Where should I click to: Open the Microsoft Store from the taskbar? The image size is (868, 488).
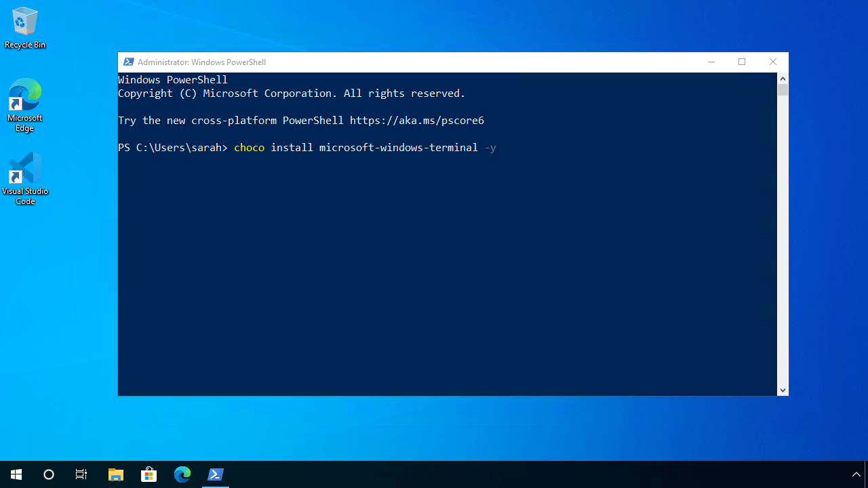pyautogui.click(x=149, y=474)
